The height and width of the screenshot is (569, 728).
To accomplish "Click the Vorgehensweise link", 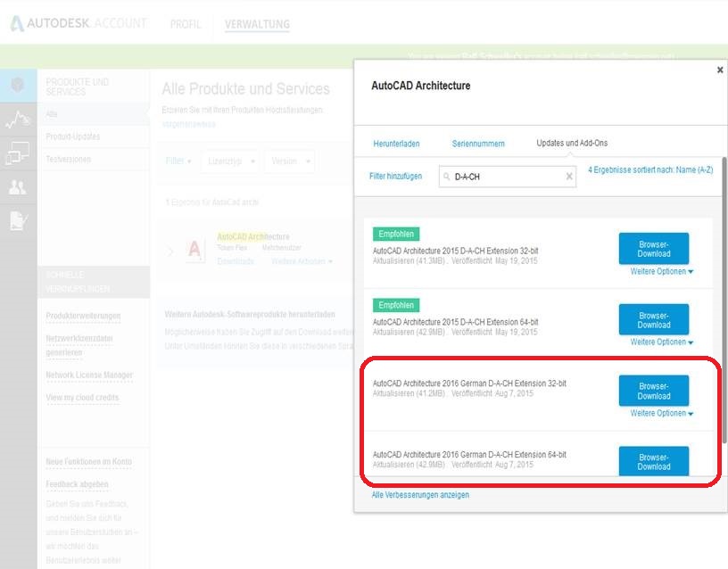I will tap(188, 124).
